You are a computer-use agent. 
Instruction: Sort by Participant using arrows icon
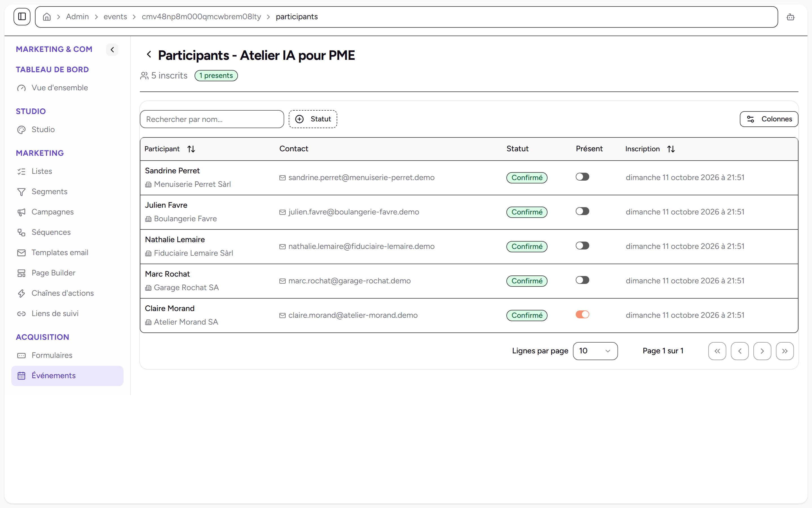(191, 149)
